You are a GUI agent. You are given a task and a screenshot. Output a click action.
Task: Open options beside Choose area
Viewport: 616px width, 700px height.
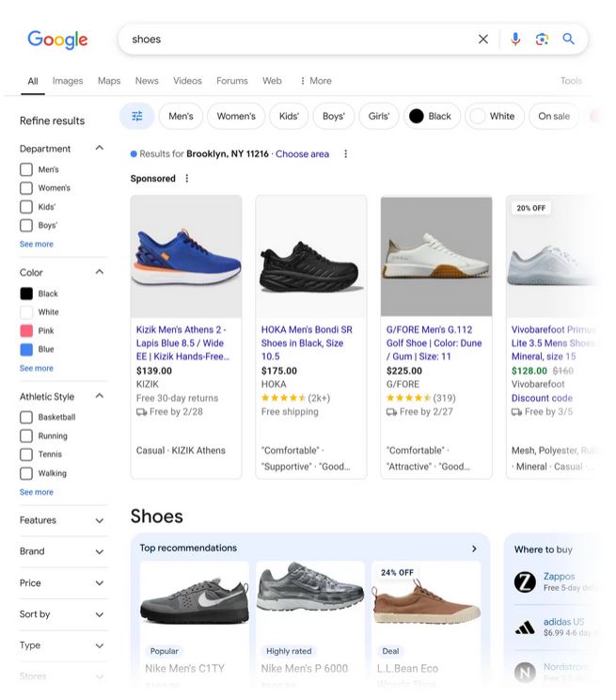(345, 154)
